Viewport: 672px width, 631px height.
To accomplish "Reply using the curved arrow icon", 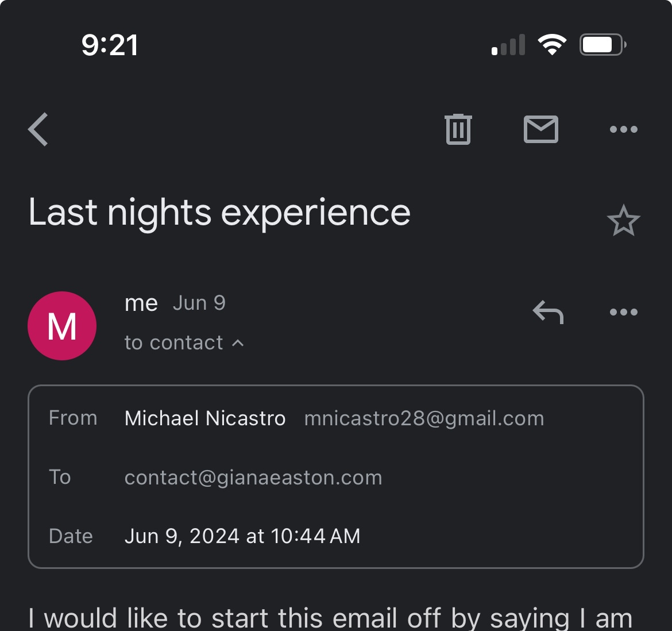I will click(x=548, y=313).
